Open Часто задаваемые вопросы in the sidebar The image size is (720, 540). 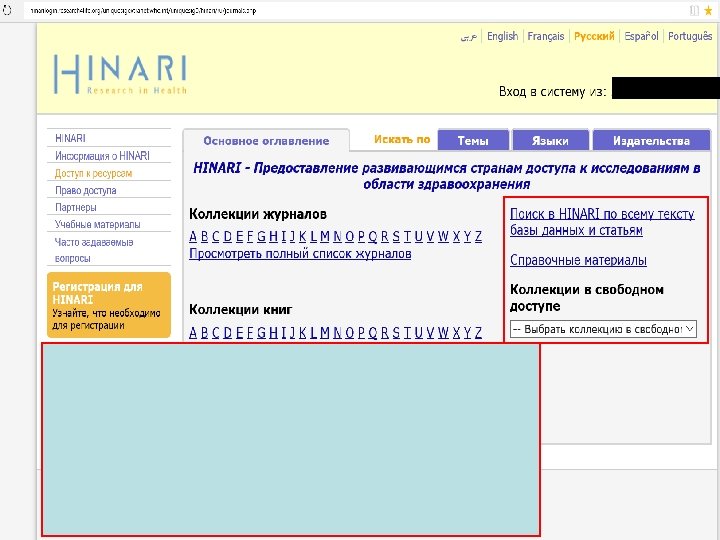tap(94, 250)
